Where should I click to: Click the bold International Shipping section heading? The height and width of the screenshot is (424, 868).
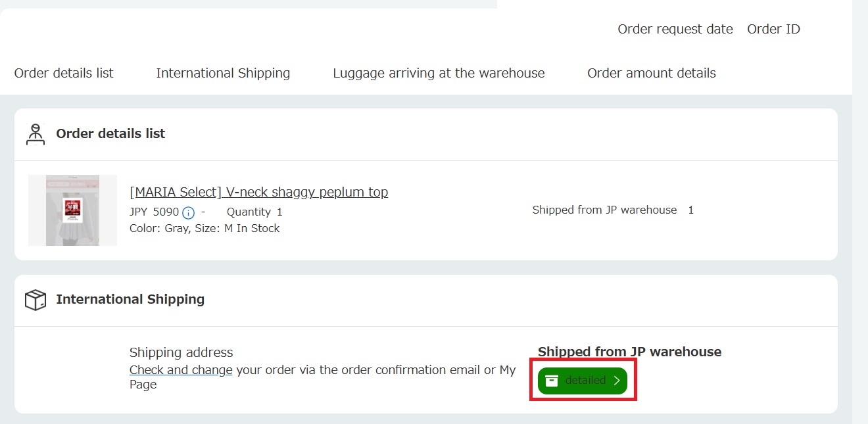coord(130,299)
